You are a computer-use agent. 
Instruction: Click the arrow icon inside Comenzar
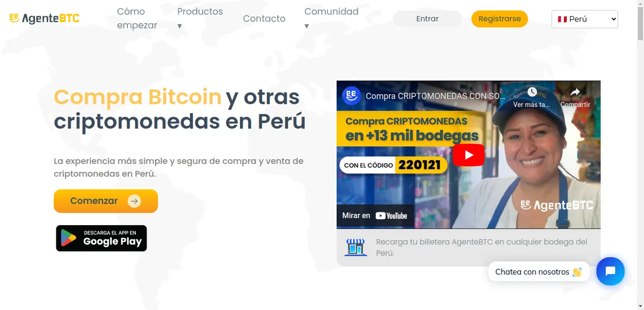pyautogui.click(x=134, y=201)
